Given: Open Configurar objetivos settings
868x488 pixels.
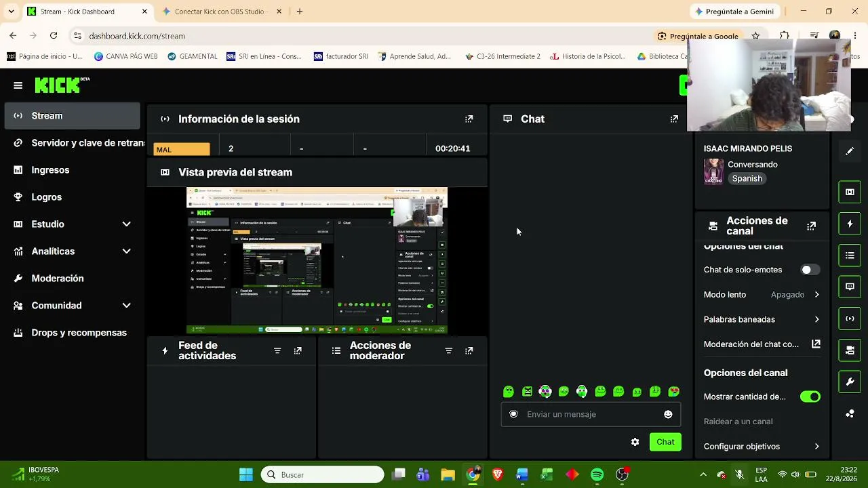Looking at the screenshot, I should tap(762, 447).
